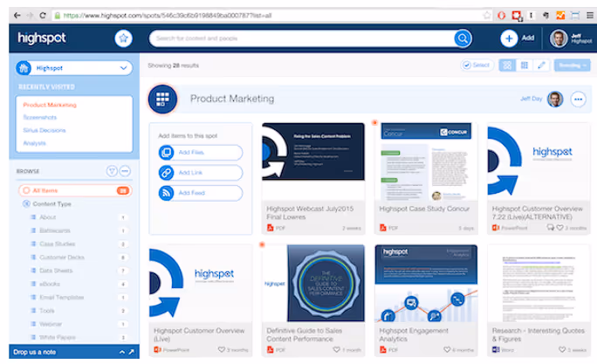This screenshot has width=597, height=364.
Task: Open the Jeff profile avatar in the header
Action: tap(559, 38)
